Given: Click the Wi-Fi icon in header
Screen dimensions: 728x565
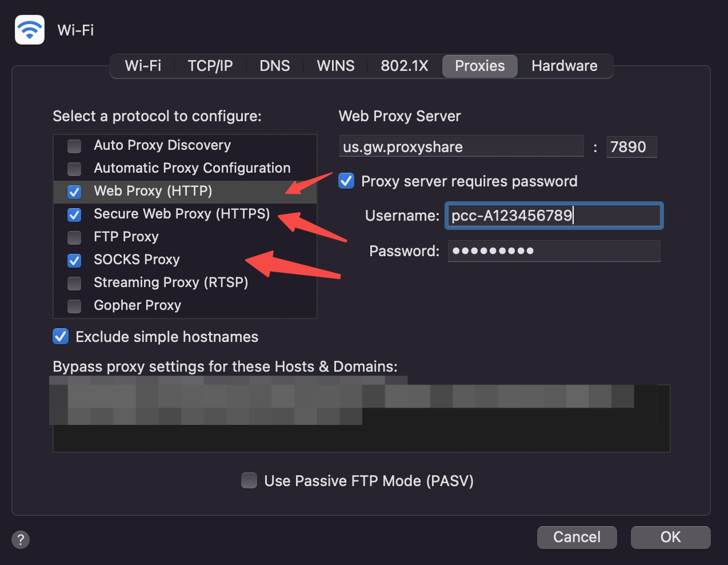Looking at the screenshot, I should tap(30, 30).
